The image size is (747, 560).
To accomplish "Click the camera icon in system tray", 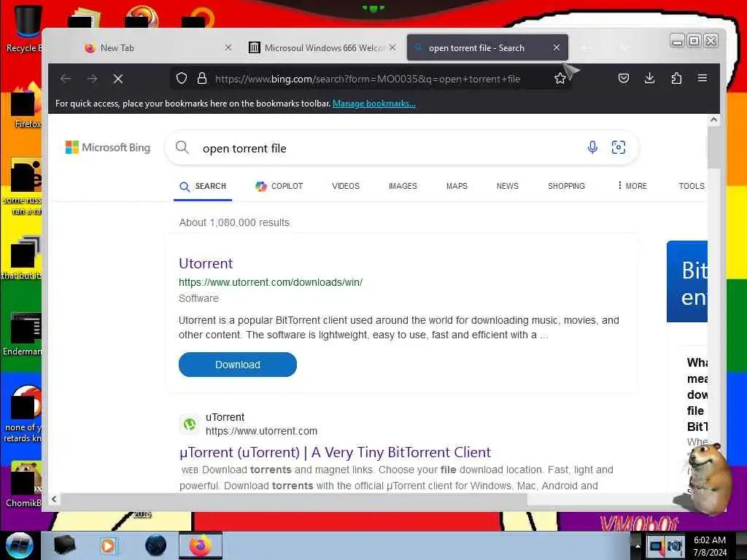I will [674, 545].
